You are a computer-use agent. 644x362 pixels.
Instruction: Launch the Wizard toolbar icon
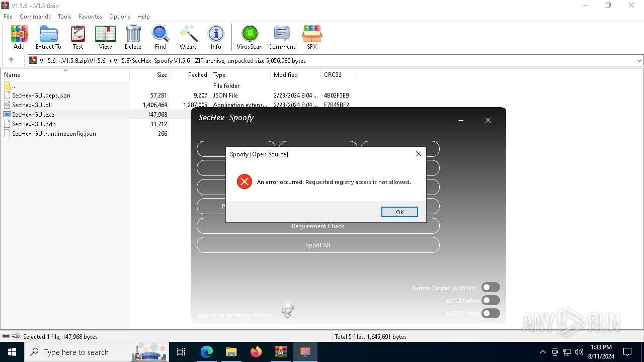[189, 38]
